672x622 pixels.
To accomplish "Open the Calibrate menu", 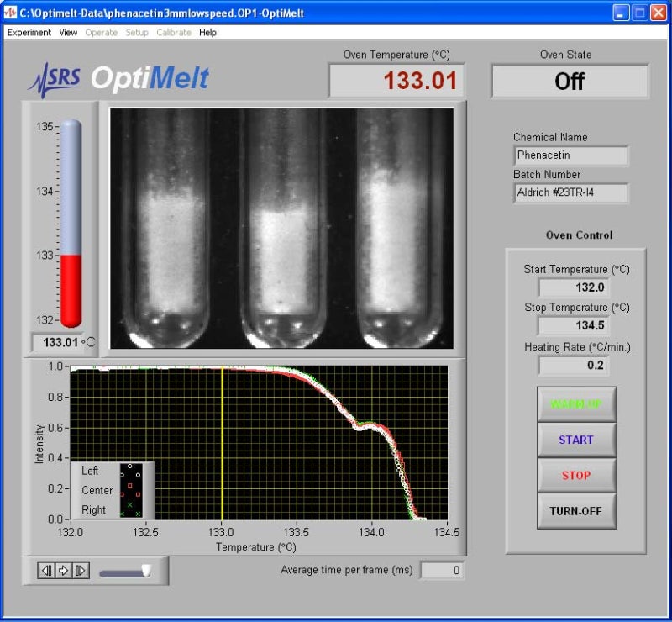I will (x=174, y=32).
